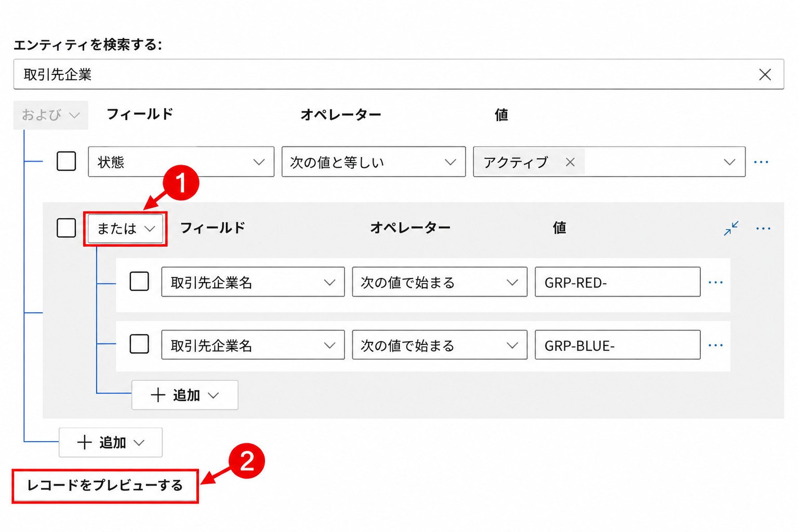Image resolution: width=798 pixels, height=532 pixels.
Task: Click the オペレーター header inside the group
Action: coord(410,228)
